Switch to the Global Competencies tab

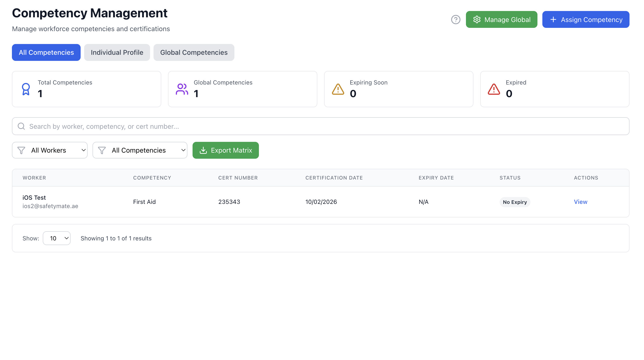194,52
